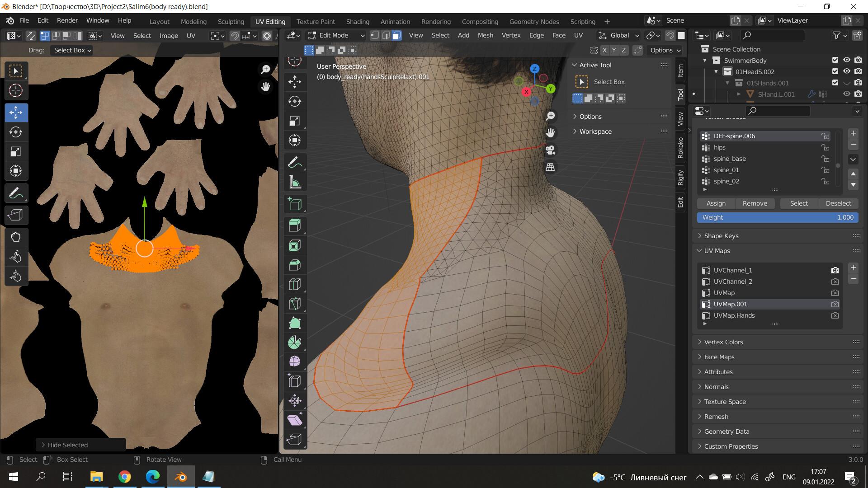The image size is (868, 488).
Task: Toggle lock on hips vertex group
Action: [x=826, y=147]
